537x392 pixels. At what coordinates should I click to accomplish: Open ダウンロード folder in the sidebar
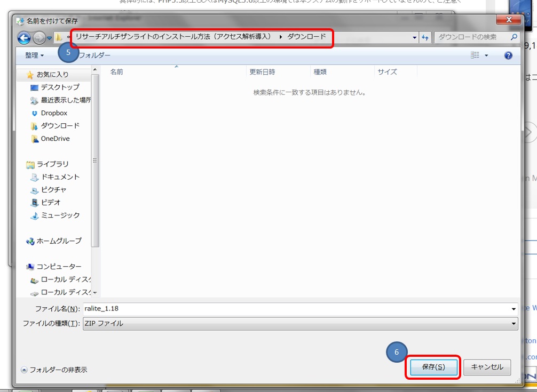coord(60,126)
